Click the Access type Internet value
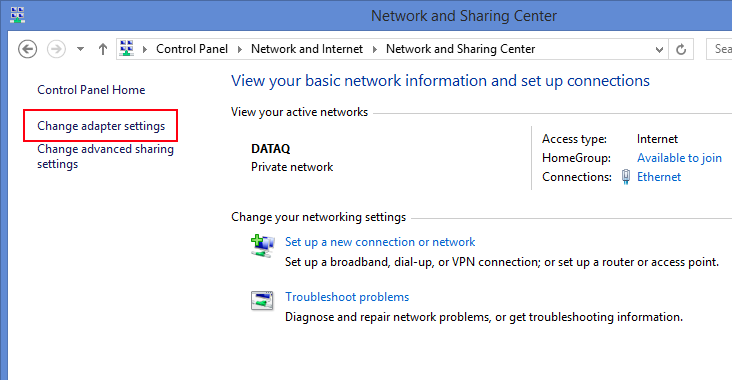Image resolution: width=732 pixels, height=380 pixels. click(x=657, y=139)
